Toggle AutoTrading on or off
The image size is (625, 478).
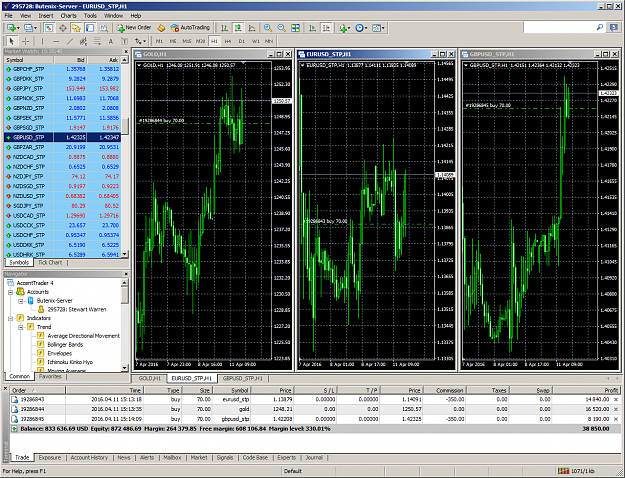coord(190,28)
